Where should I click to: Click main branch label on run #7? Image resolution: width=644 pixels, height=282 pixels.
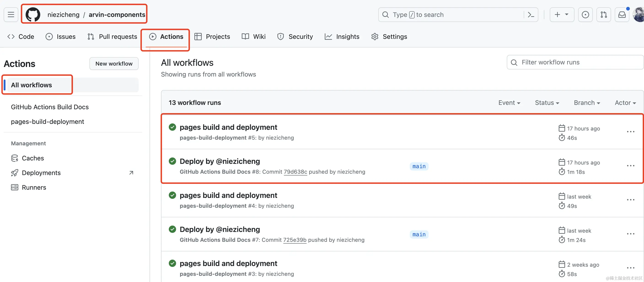click(419, 234)
